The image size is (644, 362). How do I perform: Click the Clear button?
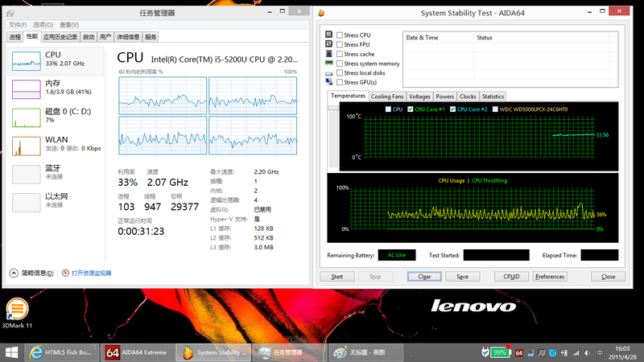coord(424,277)
